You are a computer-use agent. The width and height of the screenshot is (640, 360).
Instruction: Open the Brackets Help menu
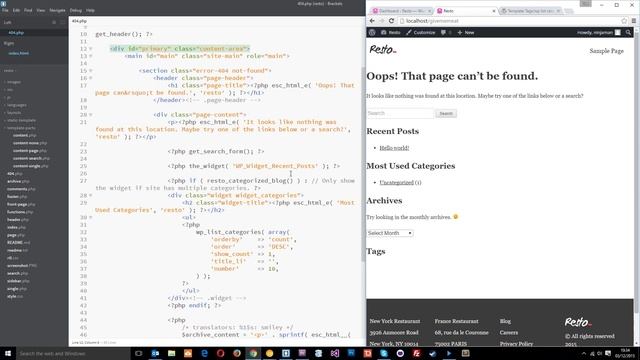click(90, 10)
